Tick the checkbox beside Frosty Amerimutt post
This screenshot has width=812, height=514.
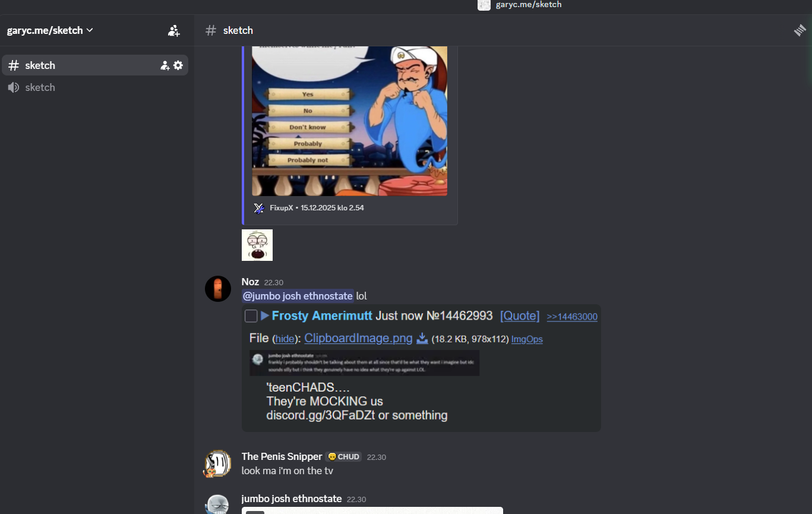[251, 316]
